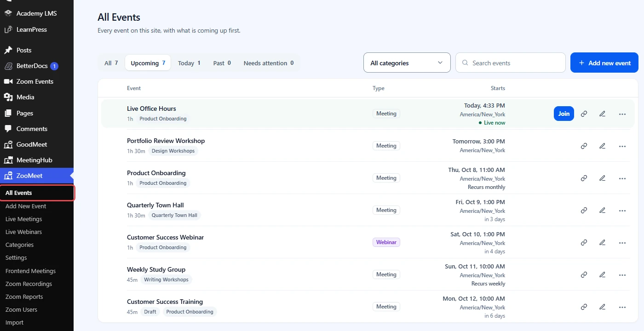Copy link icon for Quarterly Town Hall
This screenshot has height=331, width=644.
[x=584, y=210]
